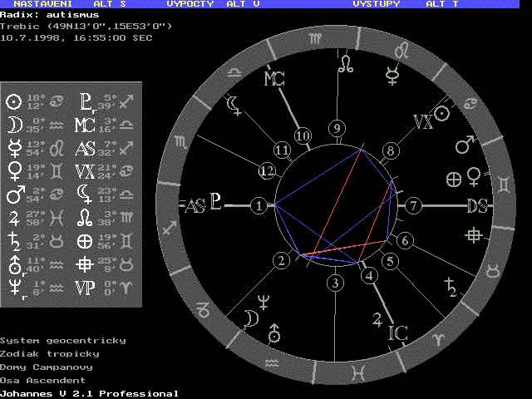Select the Mars glyph in the chart wheel
The width and height of the screenshot is (532, 399).
click(464, 147)
